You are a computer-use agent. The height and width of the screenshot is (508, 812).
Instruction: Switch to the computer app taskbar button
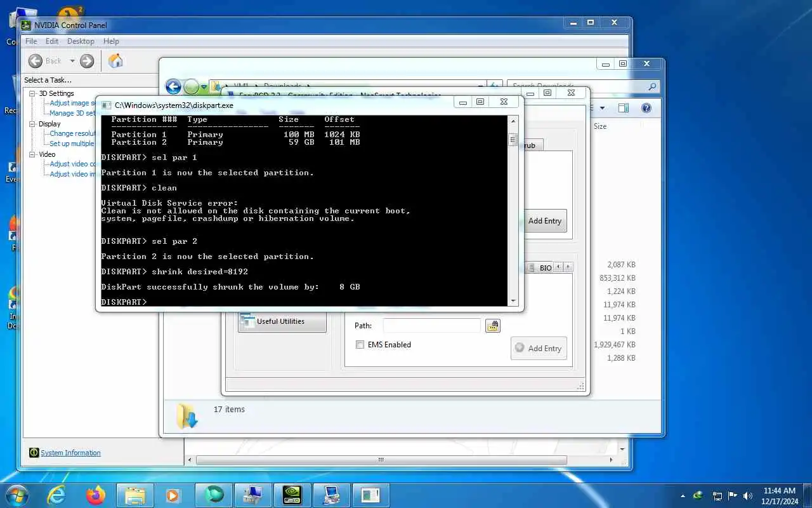click(x=331, y=495)
